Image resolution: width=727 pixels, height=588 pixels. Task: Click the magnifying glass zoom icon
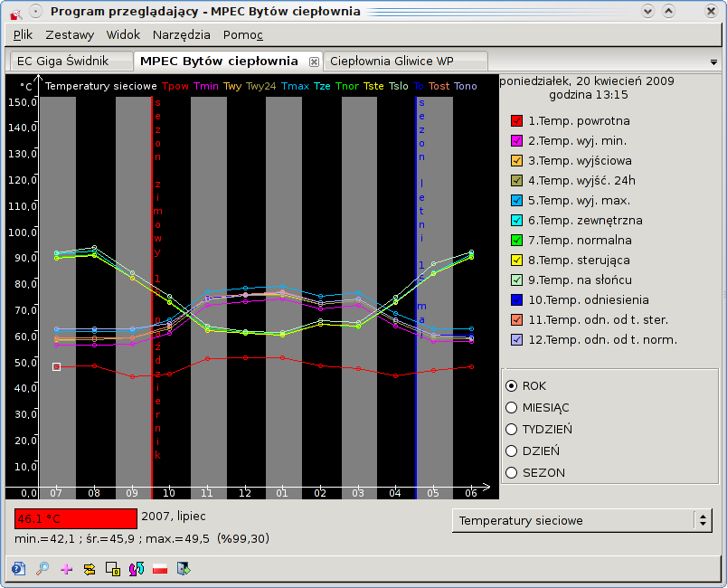(x=42, y=568)
